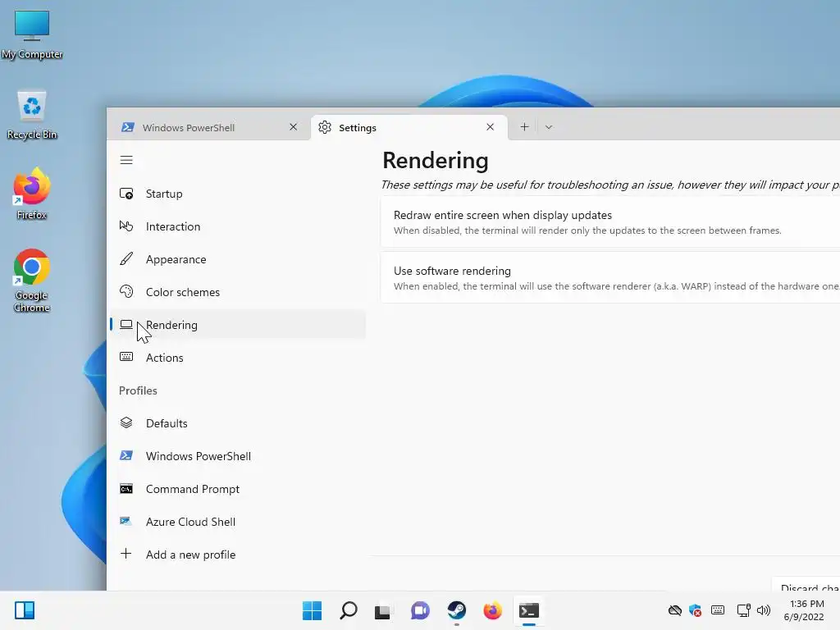
Task: Click the Actions keyboard icon
Action: (x=126, y=357)
